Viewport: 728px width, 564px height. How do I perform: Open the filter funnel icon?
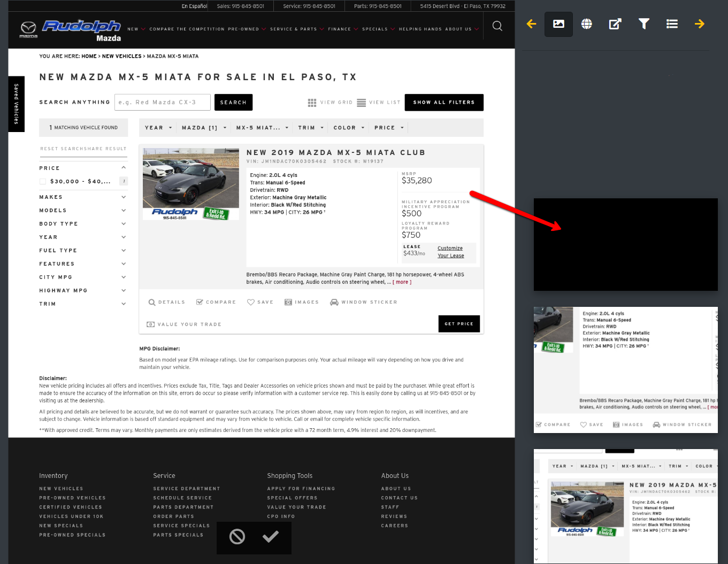(643, 24)
